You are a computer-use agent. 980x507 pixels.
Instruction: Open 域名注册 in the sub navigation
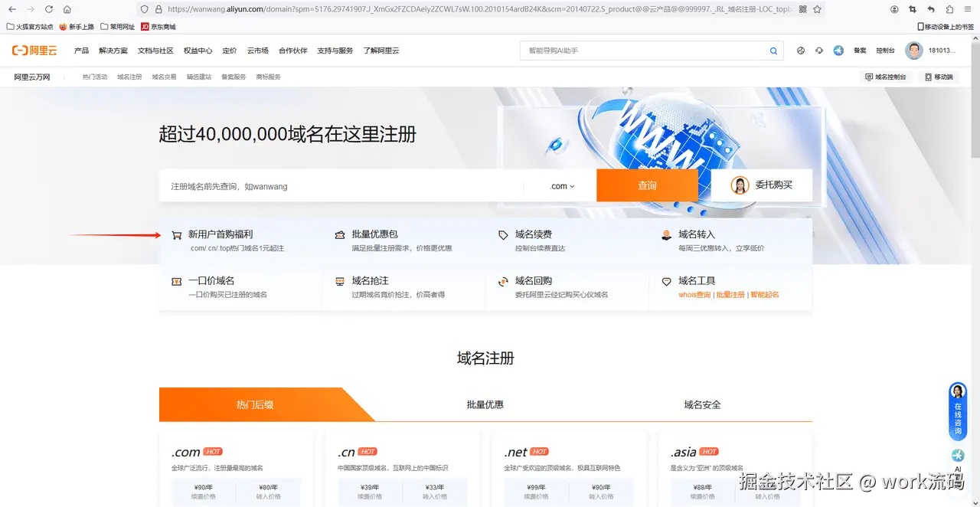[x=129, y=77]
